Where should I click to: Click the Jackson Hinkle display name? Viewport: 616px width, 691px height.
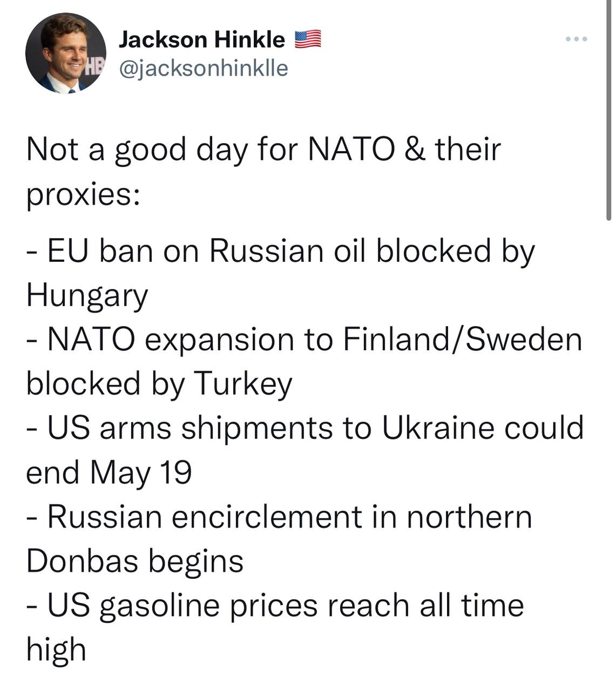[x=201, y=40]
